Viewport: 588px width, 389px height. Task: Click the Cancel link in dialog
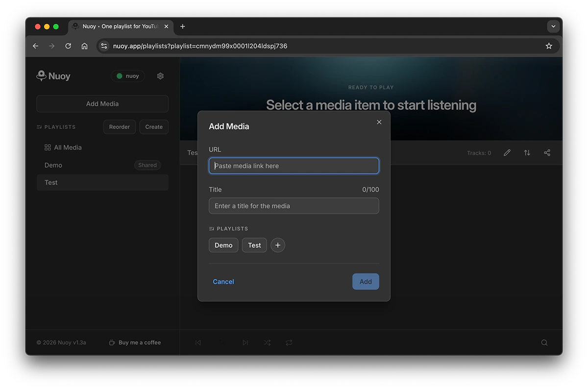click(x=223, y=282)
